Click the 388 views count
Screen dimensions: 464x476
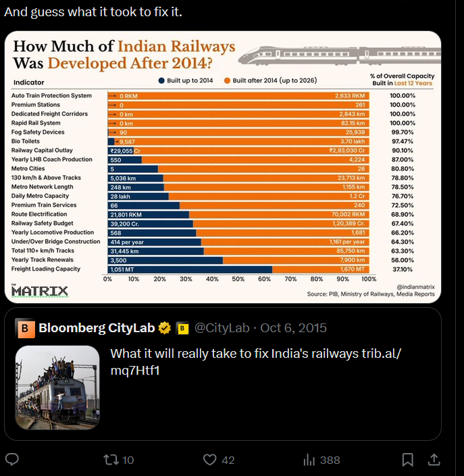pos(330,460)
